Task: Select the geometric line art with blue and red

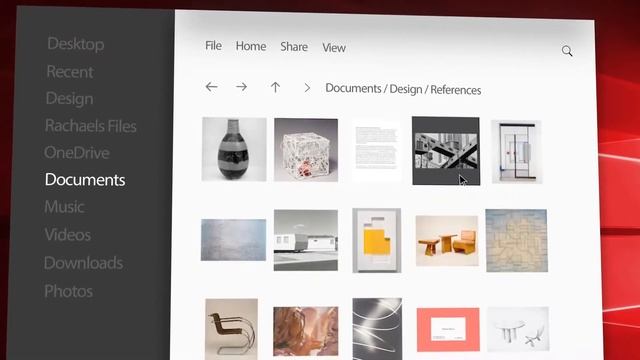Action: click(516, 151)
